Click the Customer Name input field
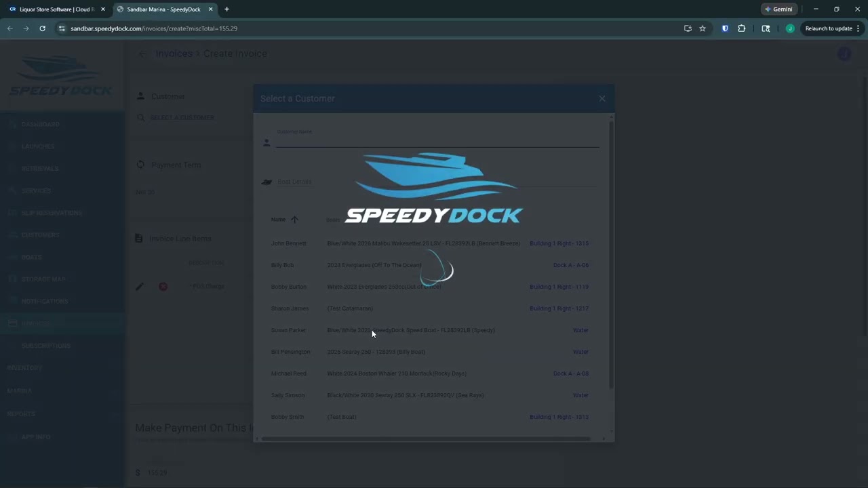868x488 pixels. tap(437, 139)
